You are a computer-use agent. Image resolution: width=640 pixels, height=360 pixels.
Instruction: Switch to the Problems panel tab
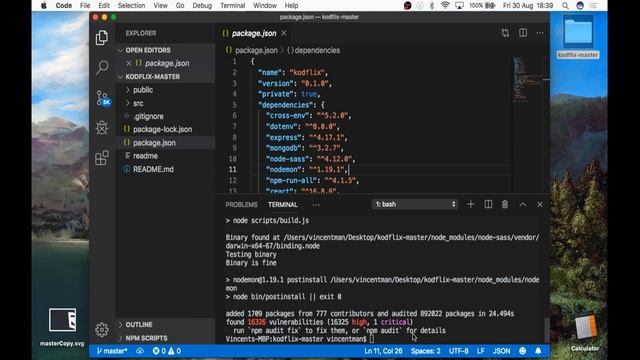click(x=241, y=204)
